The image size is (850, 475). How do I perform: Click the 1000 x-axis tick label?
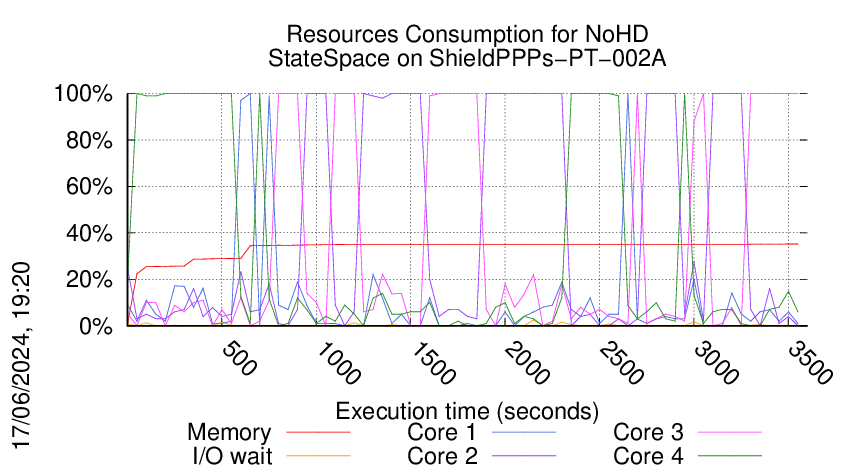pyautogui.click(x=338, y=363)
